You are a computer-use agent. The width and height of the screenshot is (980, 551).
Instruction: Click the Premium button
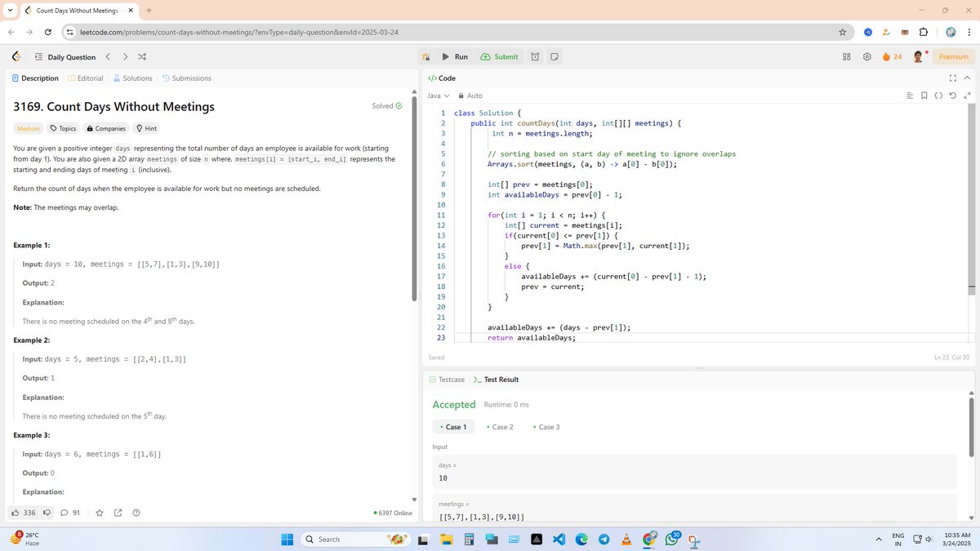[x=953, y=57]
